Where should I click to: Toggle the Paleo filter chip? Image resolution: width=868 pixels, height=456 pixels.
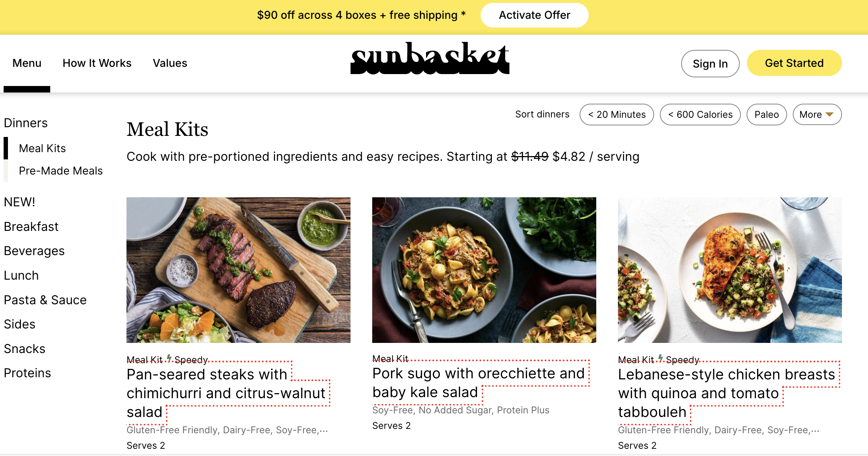pyautogui.click(x=766, y=115)
